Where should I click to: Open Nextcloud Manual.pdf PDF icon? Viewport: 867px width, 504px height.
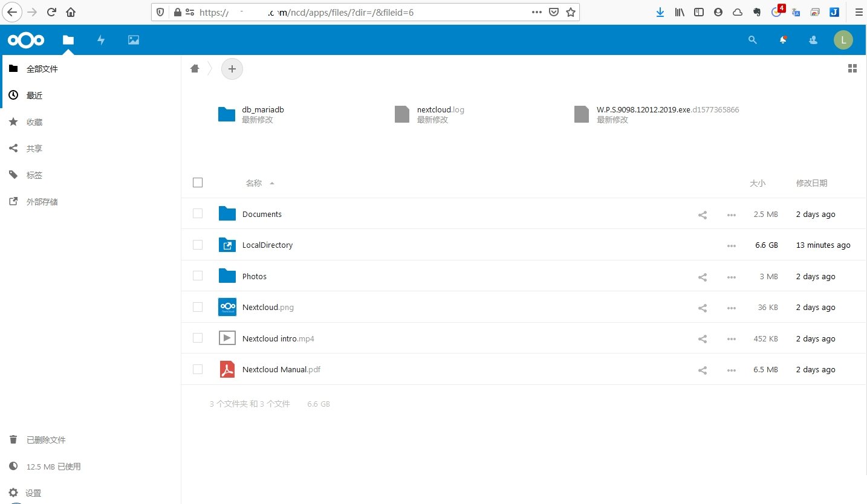(x=227, y=369)
